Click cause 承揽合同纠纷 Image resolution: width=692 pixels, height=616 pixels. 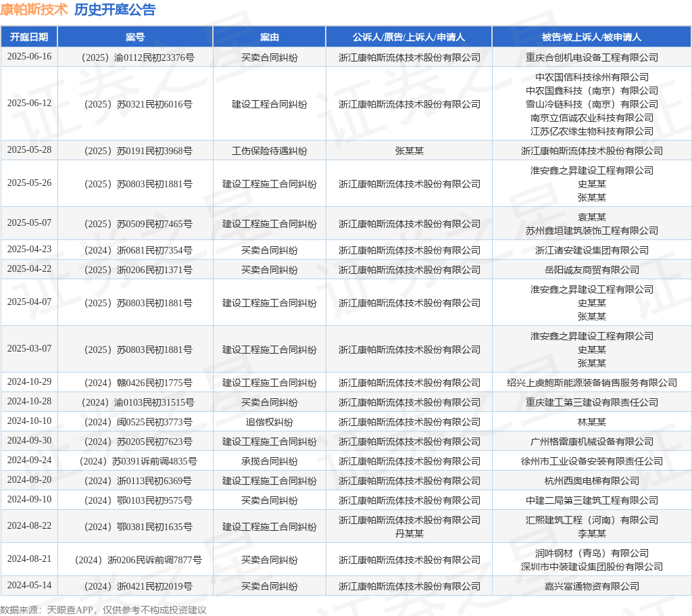[x=269, y=461]
